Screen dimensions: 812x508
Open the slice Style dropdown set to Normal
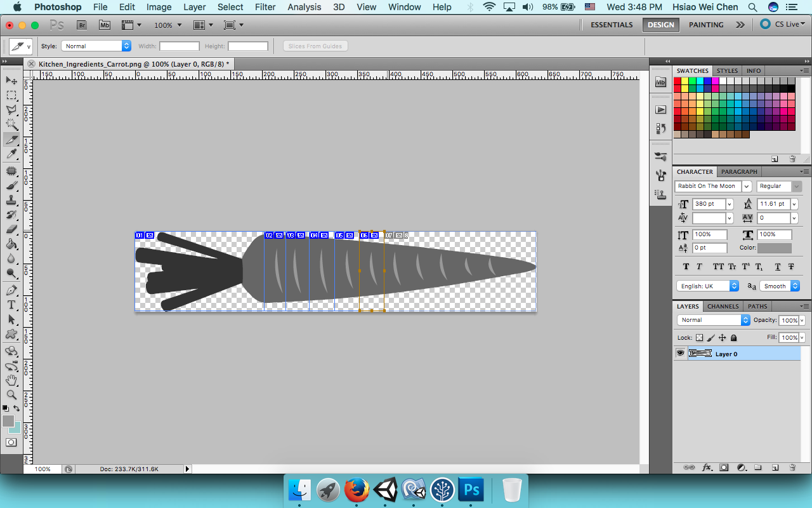(x=96, y=46)
